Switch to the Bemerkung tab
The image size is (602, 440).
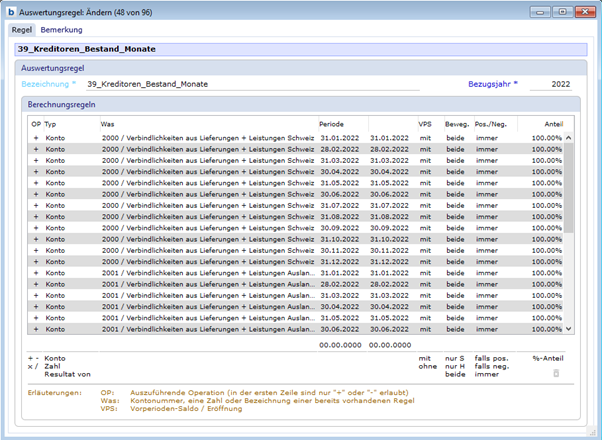61,30
